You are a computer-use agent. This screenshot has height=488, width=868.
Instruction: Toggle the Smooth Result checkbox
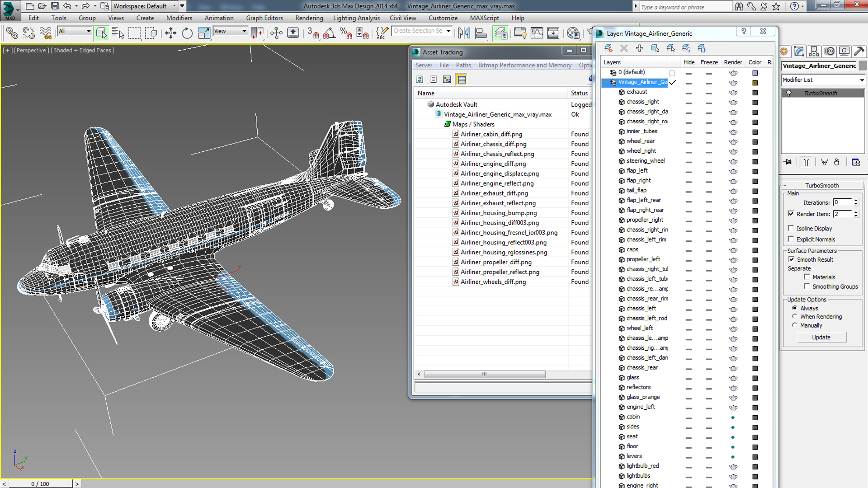pos(791,259)
